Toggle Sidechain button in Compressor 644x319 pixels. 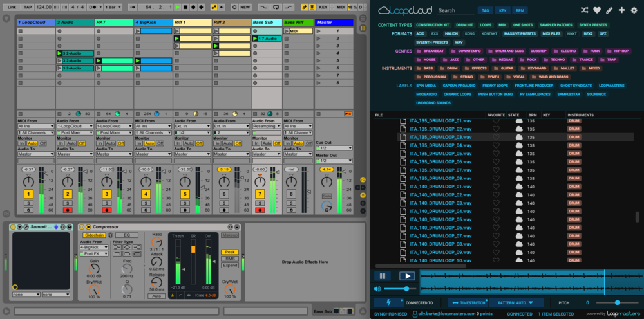pos(95,235)
